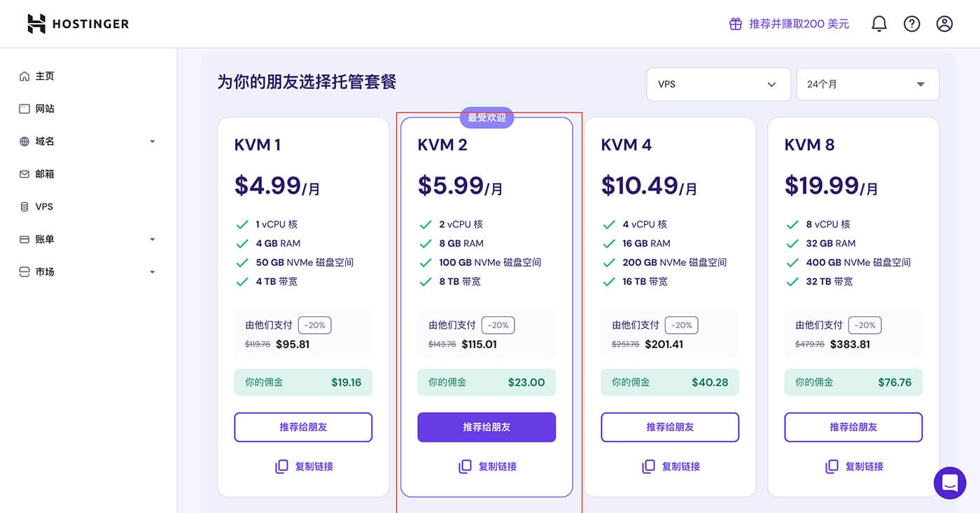Click 推荐给朋友 for KVM 4
Viewport: 980px width, 513px height.
pos(670,427)
